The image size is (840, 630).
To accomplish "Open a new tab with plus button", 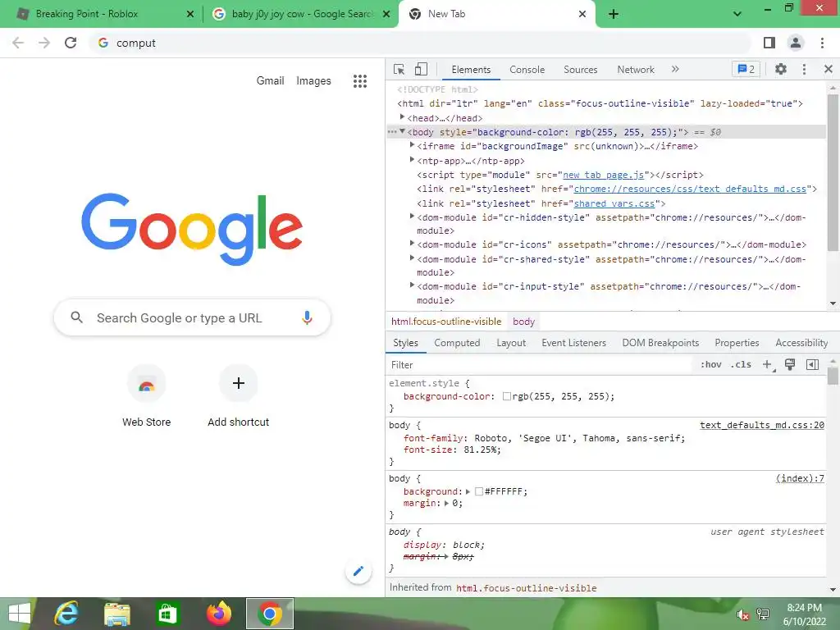I will pos(614,14).
